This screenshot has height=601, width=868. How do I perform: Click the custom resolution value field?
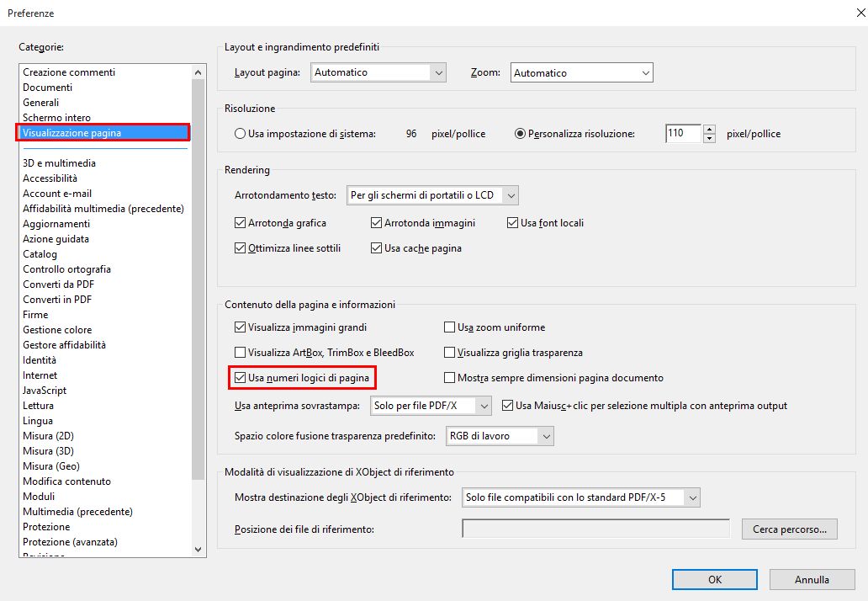pos(684,134)
